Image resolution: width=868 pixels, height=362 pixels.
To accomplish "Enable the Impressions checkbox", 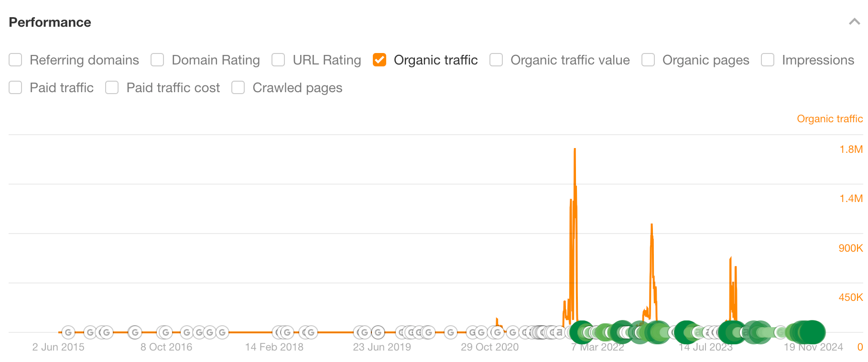I will (x=768, y=60).
